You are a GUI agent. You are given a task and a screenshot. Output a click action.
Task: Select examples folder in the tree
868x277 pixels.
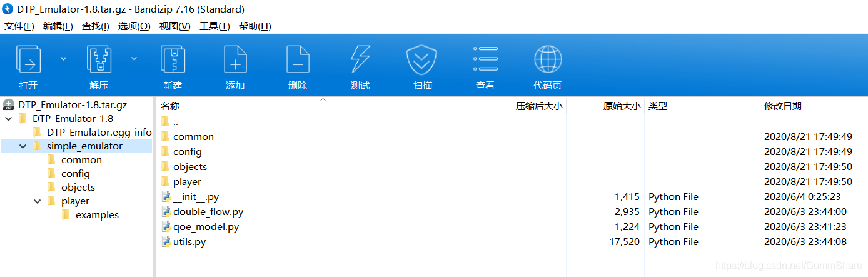tap(97, 214)
